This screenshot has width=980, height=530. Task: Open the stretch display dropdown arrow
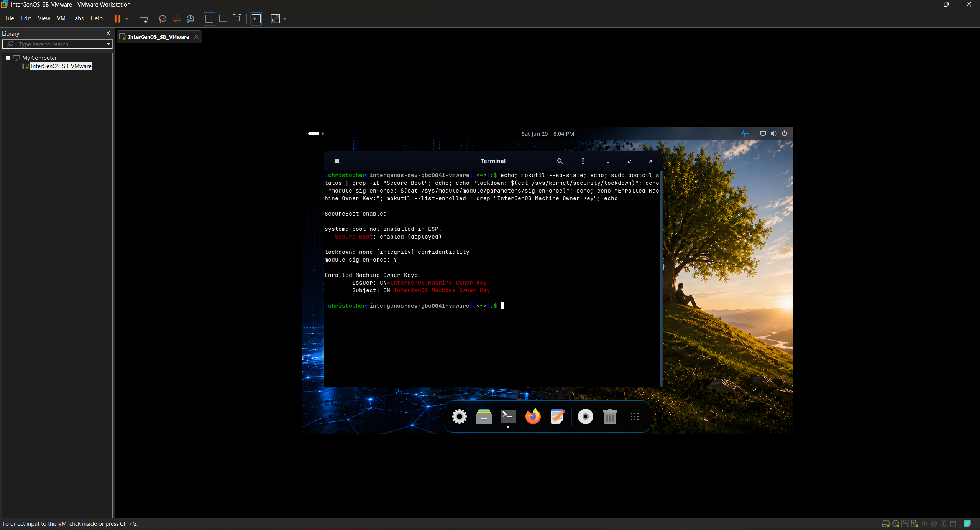click(x=285, y=18)
